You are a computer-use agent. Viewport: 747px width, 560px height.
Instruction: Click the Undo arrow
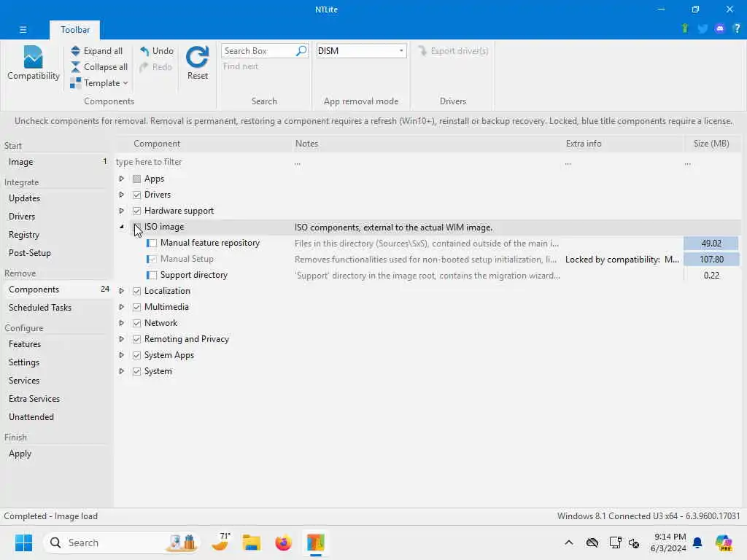pyautogui.click(x=144, y=51)
